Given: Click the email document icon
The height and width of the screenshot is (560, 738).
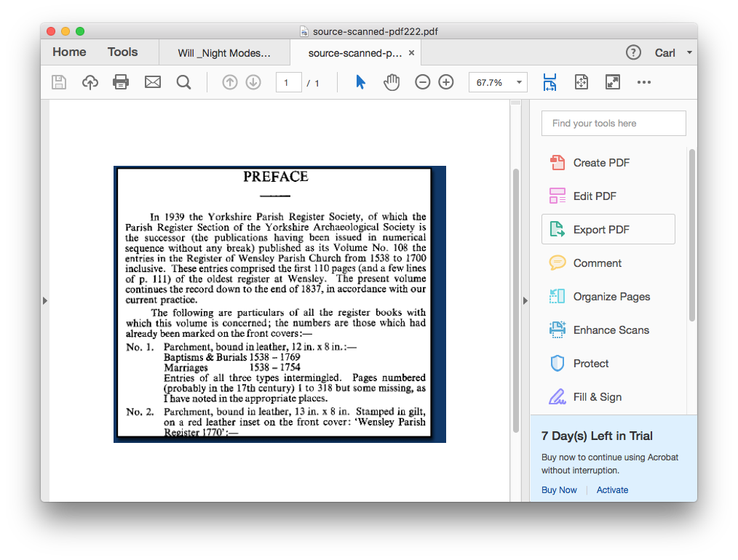Looking at the screenshot, I should click(x=153, y=81).
